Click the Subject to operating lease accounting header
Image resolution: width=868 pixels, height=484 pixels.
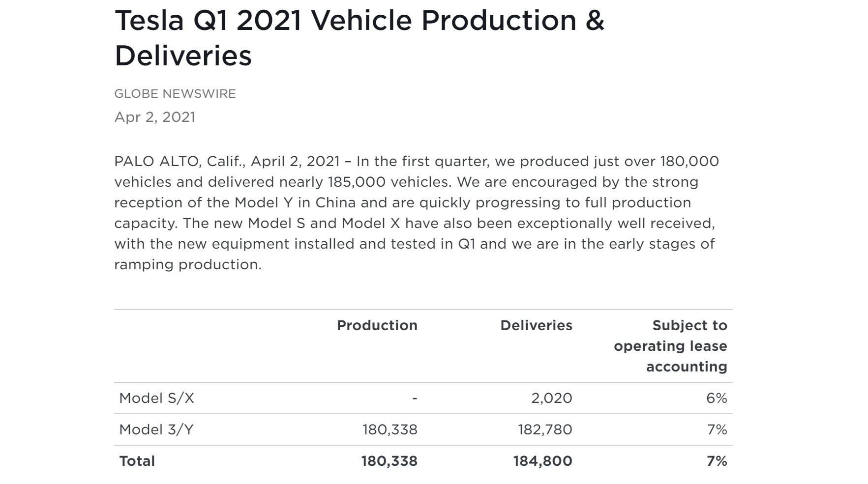coord(670,346)
